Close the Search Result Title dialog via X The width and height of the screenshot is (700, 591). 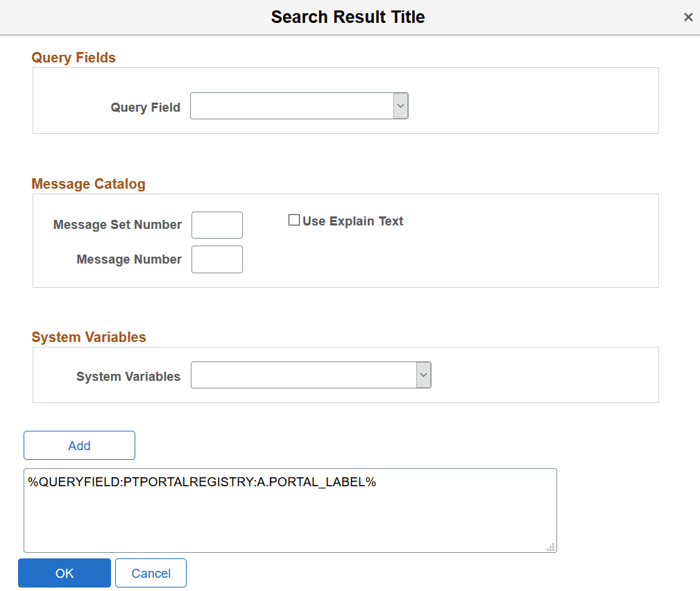[x=688, y=17]
